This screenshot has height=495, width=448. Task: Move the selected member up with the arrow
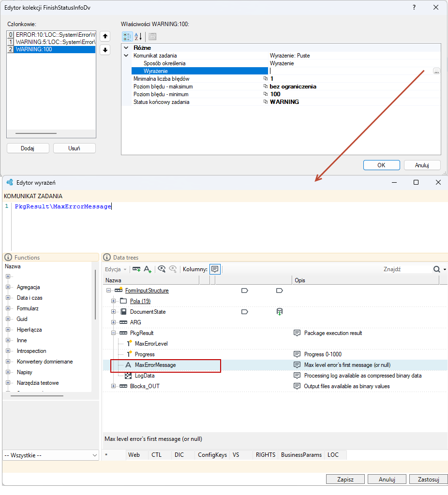pos(105,36)
